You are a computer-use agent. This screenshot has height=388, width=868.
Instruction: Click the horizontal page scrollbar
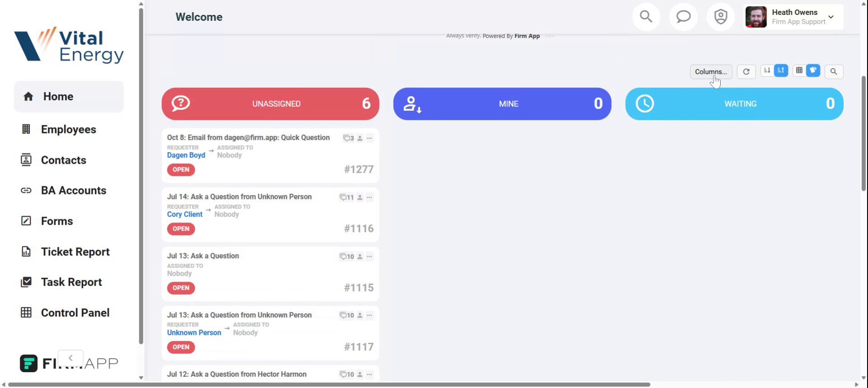tap(329, 384)
